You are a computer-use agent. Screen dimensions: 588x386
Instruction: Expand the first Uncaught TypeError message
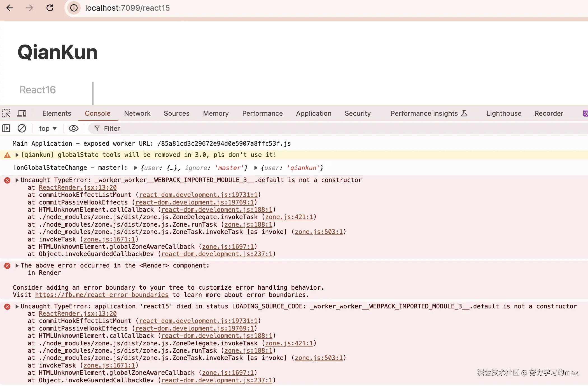pyautogui.click(x=17, y=180)
